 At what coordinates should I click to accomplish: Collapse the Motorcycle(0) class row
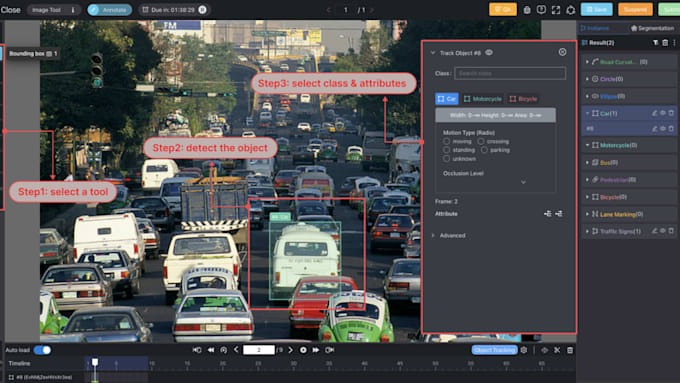(587, 145)
